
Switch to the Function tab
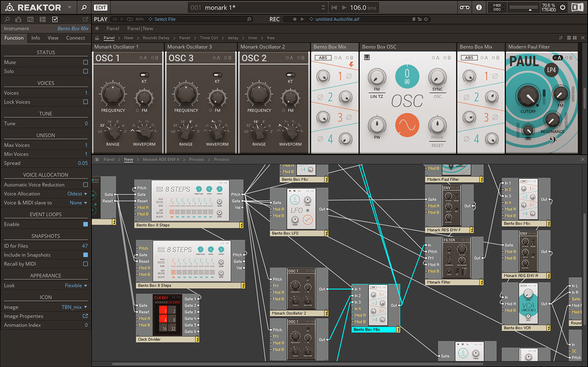pos(14,38)
